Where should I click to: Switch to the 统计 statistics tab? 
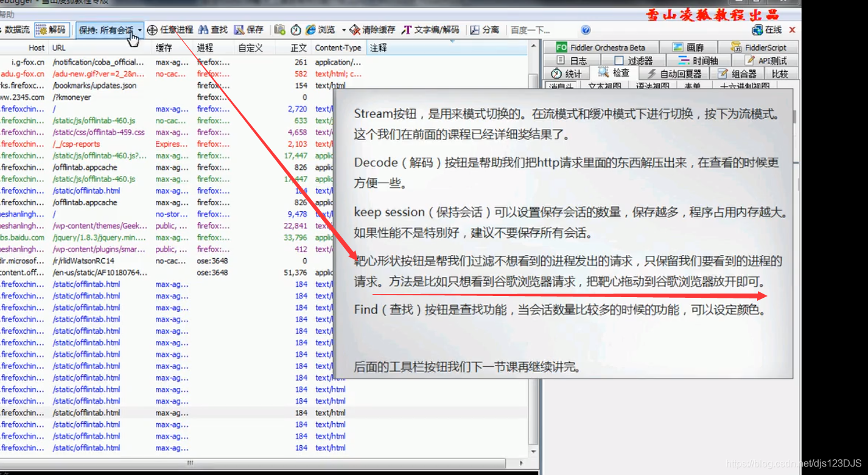(566, 73)
